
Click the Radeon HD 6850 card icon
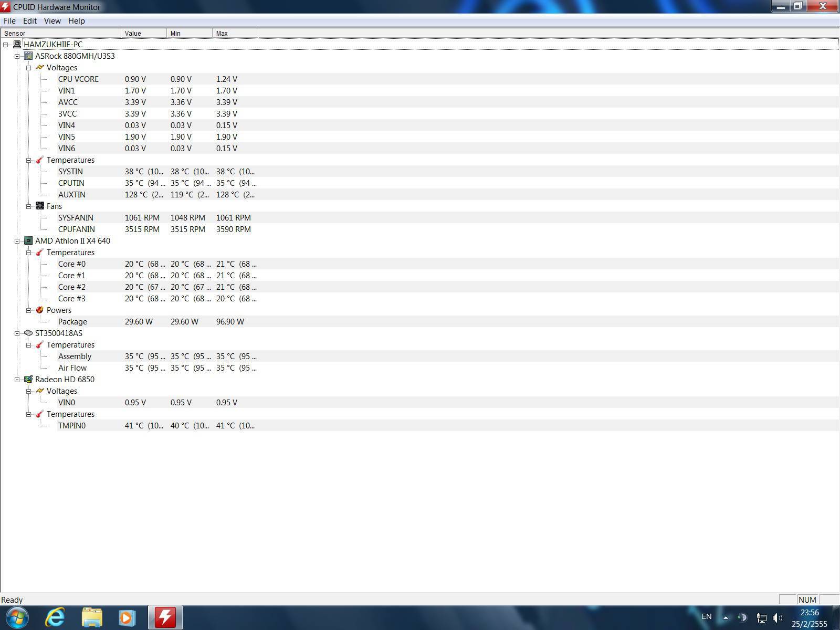[28, 380]
